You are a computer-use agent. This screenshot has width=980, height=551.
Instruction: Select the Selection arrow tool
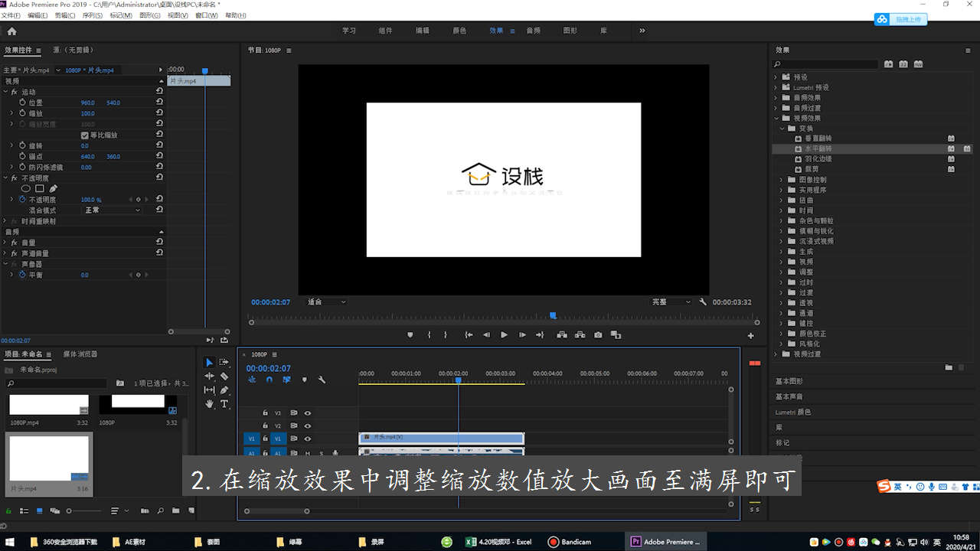tap(209, 362)
